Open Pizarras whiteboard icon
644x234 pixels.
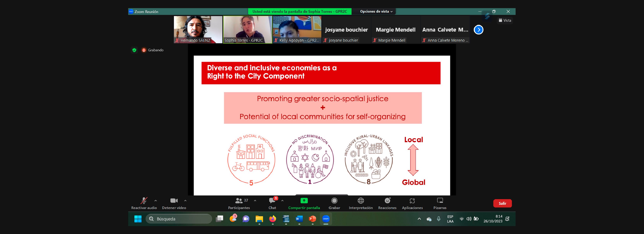pos(440,200)
